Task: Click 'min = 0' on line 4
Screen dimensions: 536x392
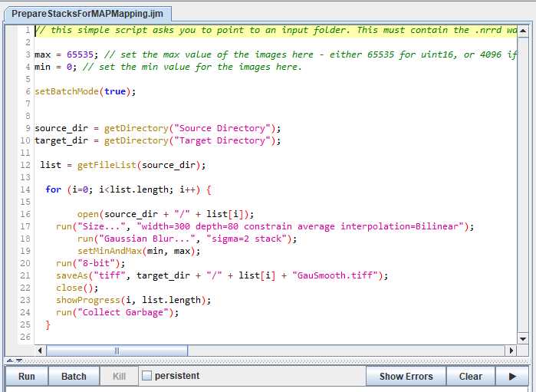Action: point(54,67)
